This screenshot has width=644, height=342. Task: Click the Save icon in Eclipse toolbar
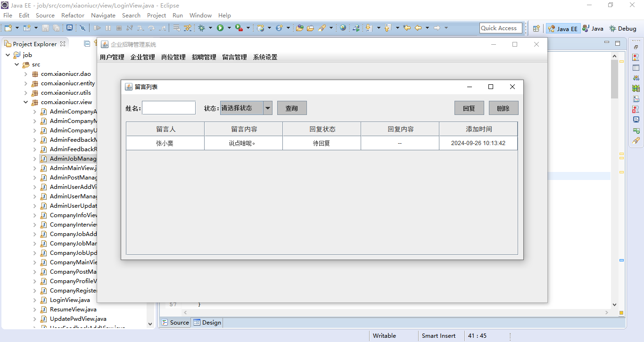pyautogui.click(x=46, y=28)
